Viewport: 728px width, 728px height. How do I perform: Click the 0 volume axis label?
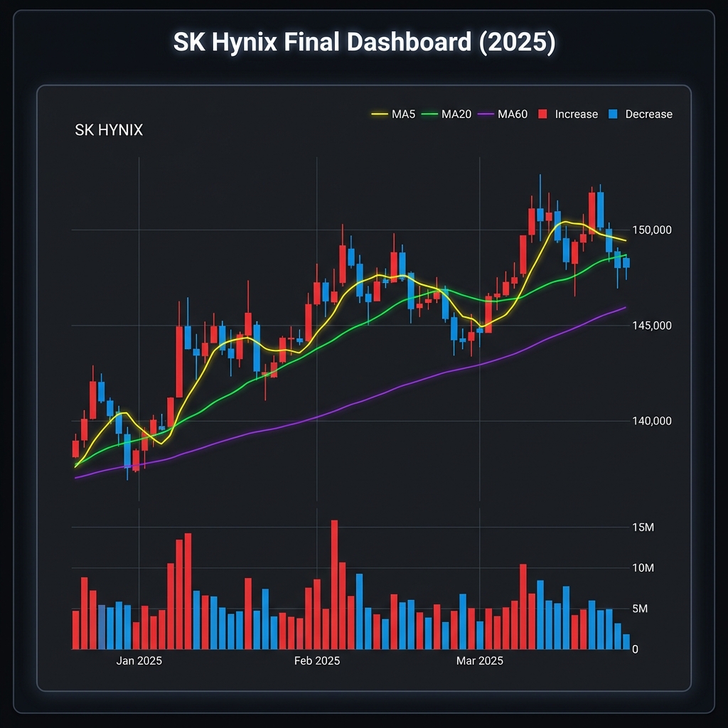click(635, 650)
